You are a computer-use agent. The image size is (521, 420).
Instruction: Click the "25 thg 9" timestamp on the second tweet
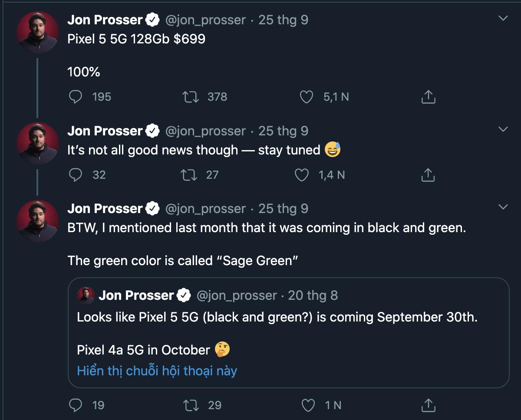(283, 131)
